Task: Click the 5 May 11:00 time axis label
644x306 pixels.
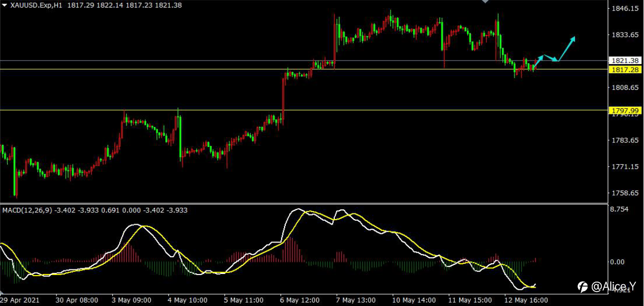Action: click(243, 300)
